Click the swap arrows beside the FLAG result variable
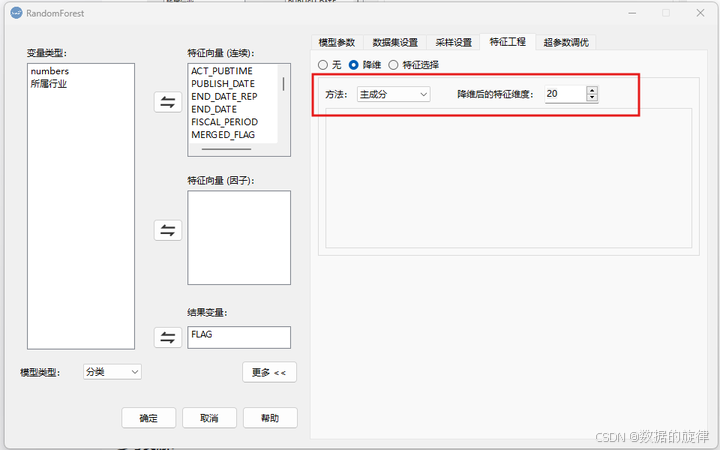The width and height of the screenshot is (720, 450). (x=168, y=338)
